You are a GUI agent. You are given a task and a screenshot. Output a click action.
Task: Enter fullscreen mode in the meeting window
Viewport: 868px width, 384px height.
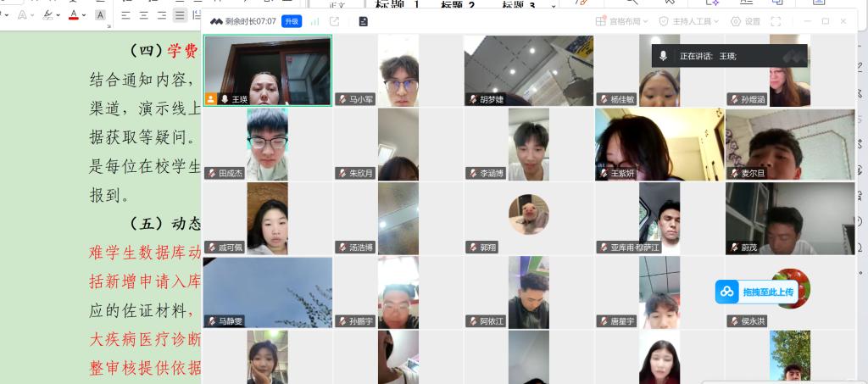click(x=776, y=21)
